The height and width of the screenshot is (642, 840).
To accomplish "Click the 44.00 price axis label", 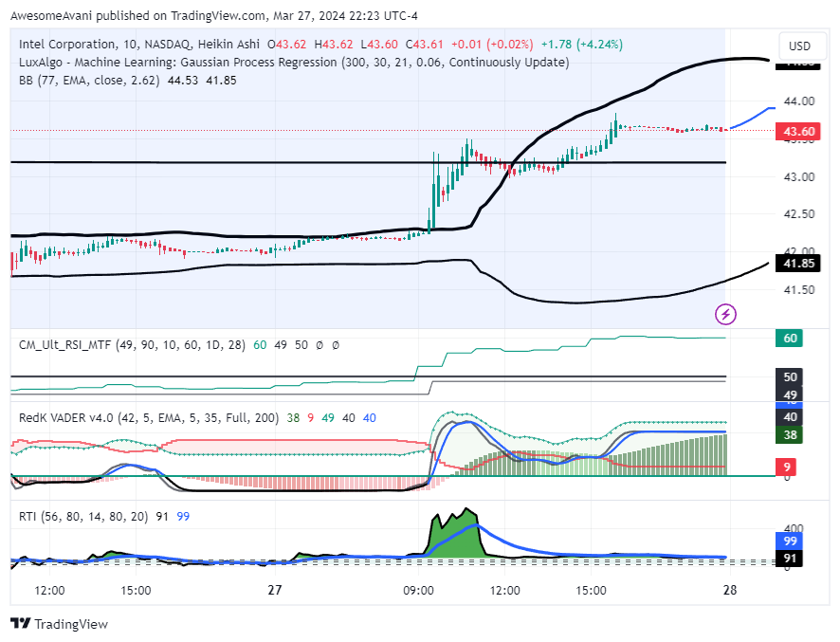I will pos(798,101).
